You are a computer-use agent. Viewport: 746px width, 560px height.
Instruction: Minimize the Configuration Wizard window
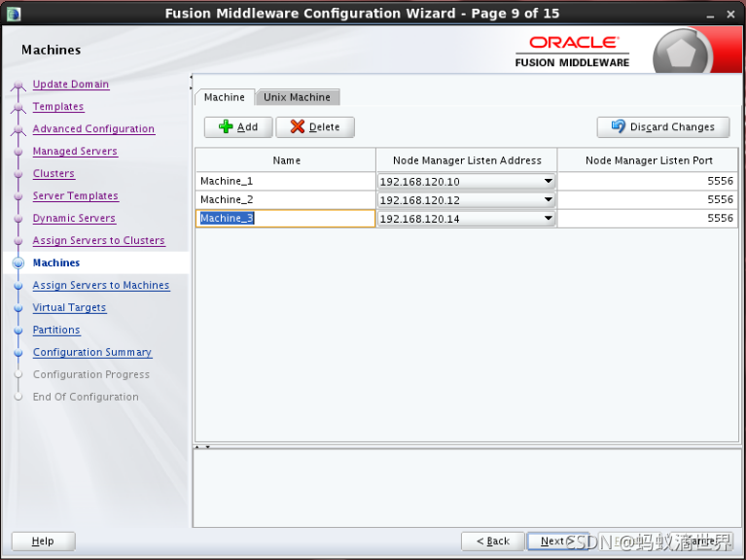[x=710, y=15]
